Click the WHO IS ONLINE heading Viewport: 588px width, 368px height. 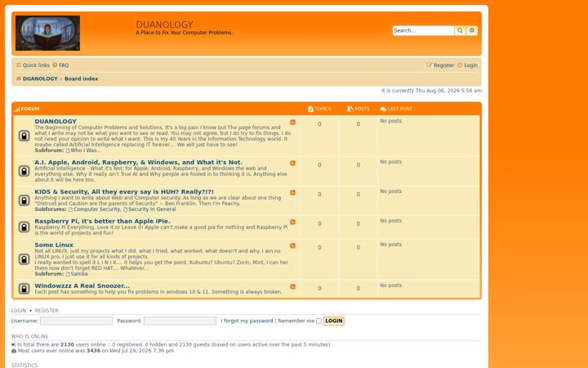[29, 336]
